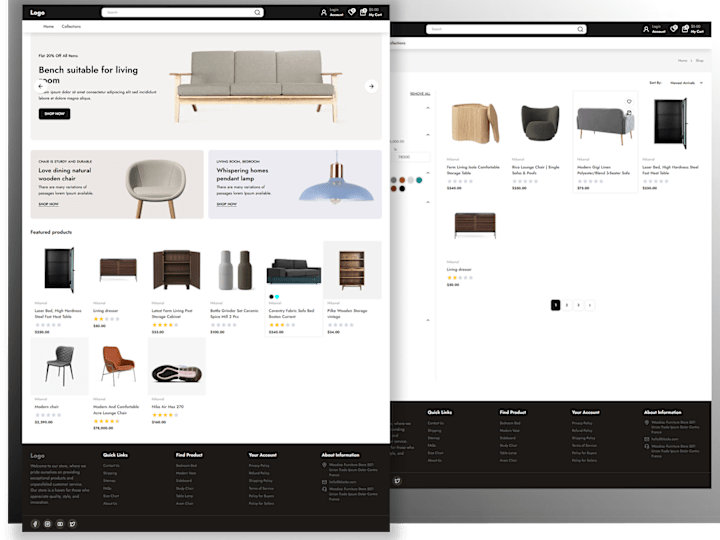The width and height of the screenshot is (720, 540).
Task: Open Login Account on the back shop page
Action: click(654, 29)
